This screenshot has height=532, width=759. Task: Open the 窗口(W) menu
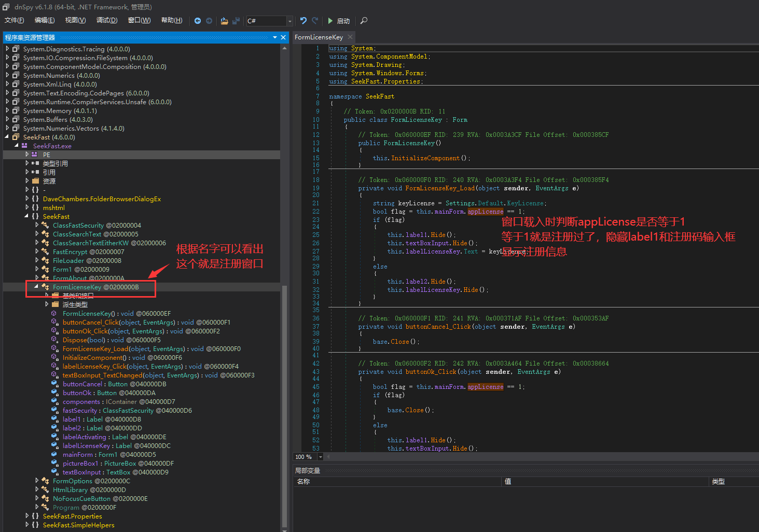[x=139, y=20]
